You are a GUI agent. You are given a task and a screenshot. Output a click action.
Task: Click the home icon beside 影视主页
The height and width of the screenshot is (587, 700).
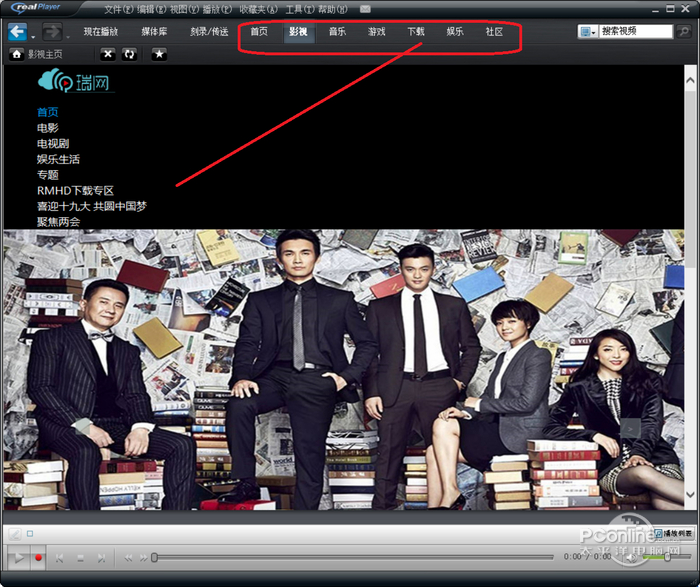[17, 54]
